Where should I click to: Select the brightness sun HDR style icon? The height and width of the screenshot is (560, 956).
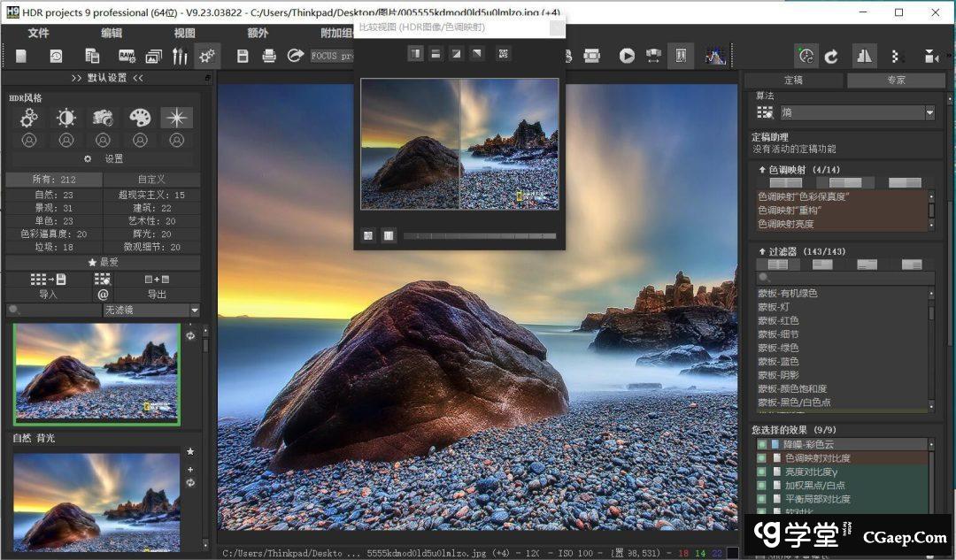click(x=66, y=118)
